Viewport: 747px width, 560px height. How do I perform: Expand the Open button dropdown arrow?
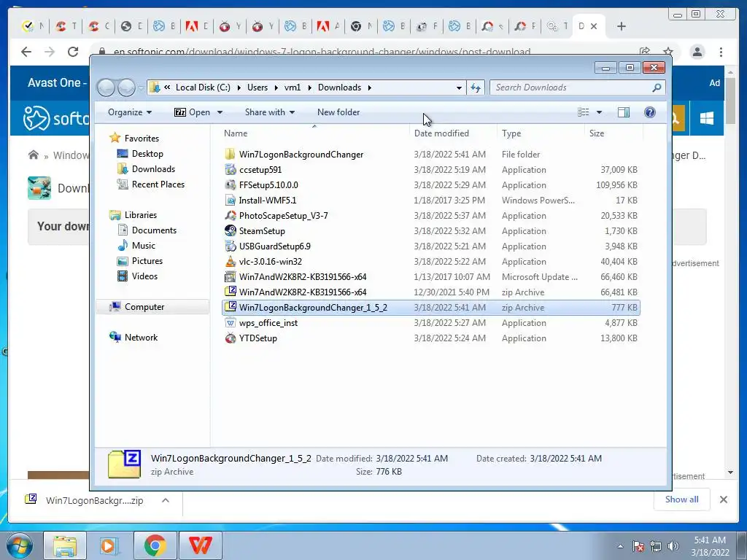[x=220, y=112]
